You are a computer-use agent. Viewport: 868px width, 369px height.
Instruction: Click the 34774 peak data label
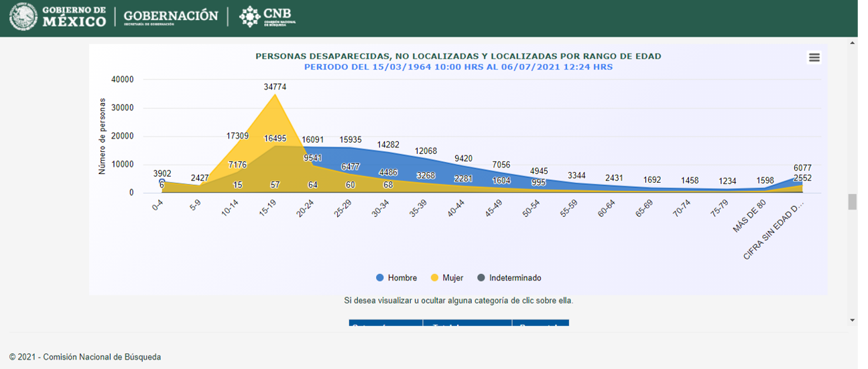[275, 87]
